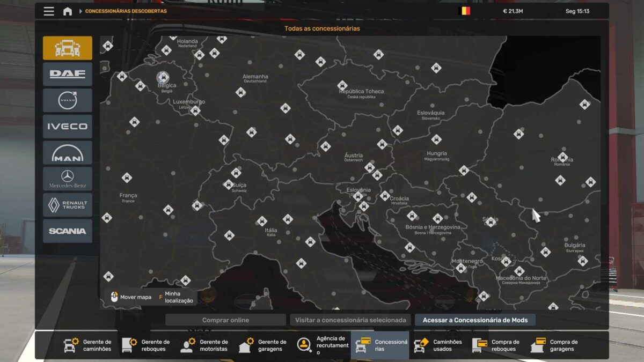Open the hamburger main menu

click(x=49, y=11)
